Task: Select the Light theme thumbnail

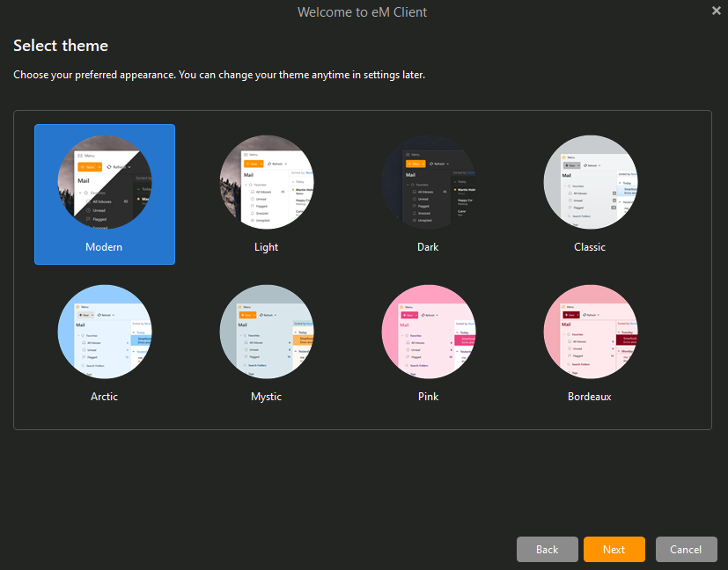Action: pos(266,182)
